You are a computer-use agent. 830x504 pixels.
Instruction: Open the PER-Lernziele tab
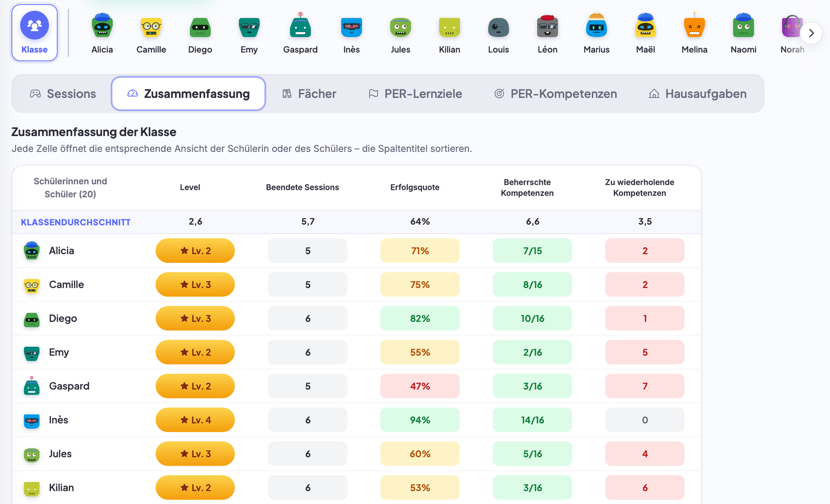(x=415, y=94)
